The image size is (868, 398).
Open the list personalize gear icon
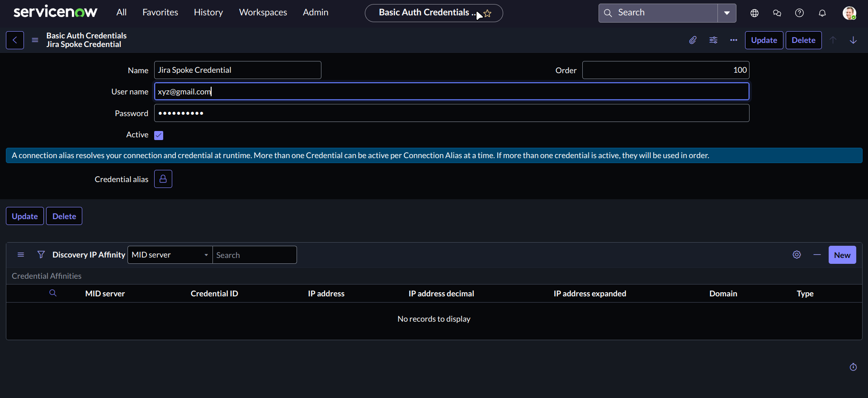[797, 255]
